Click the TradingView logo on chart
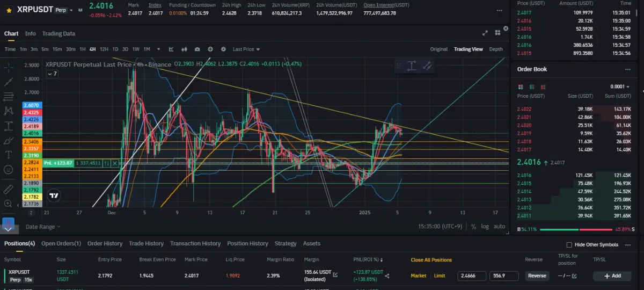The width and height of the screenshot is (644, 290). click(53, 196)
